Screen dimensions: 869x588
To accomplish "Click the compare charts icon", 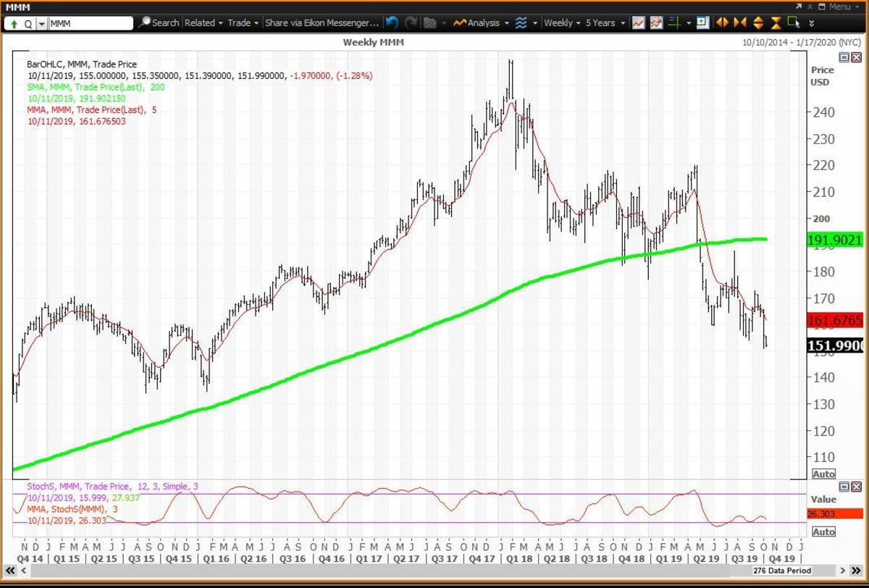I will 657,22.
